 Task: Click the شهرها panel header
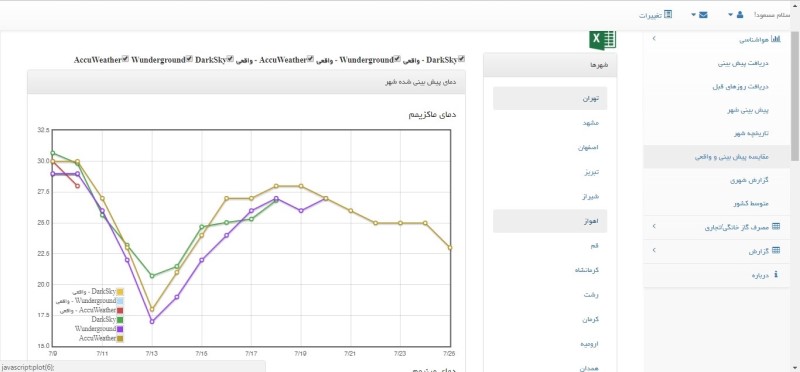click(550, 65)
